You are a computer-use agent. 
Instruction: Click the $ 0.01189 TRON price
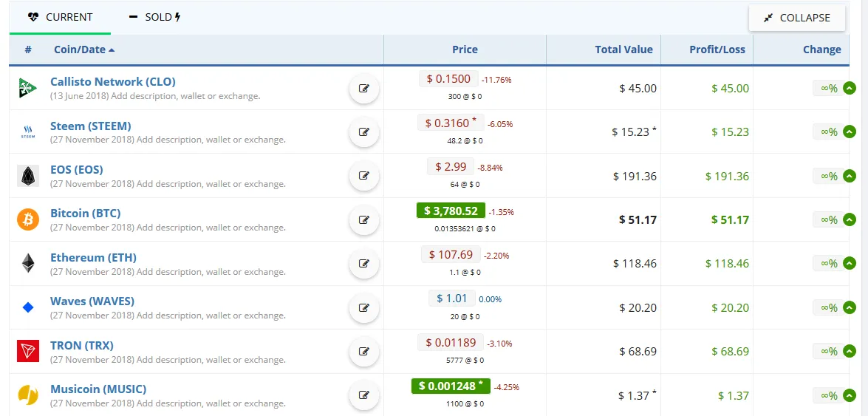[x=451, y=342]
